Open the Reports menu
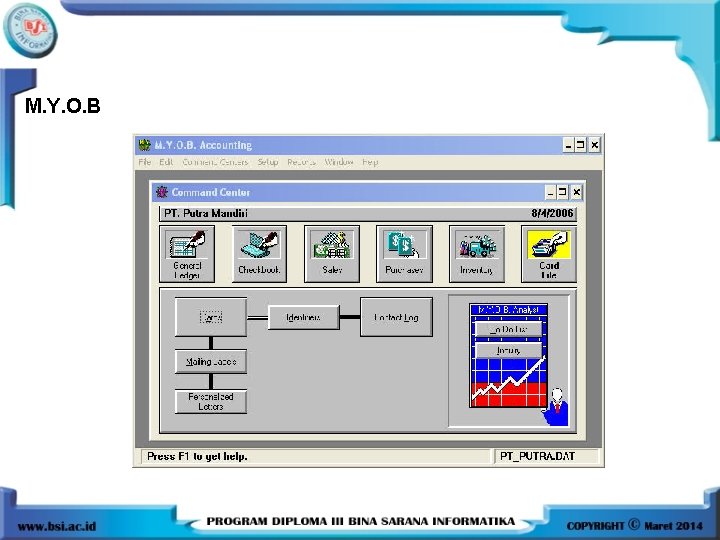The height and width of the screenshot is (540, 720). pos(301,162)
